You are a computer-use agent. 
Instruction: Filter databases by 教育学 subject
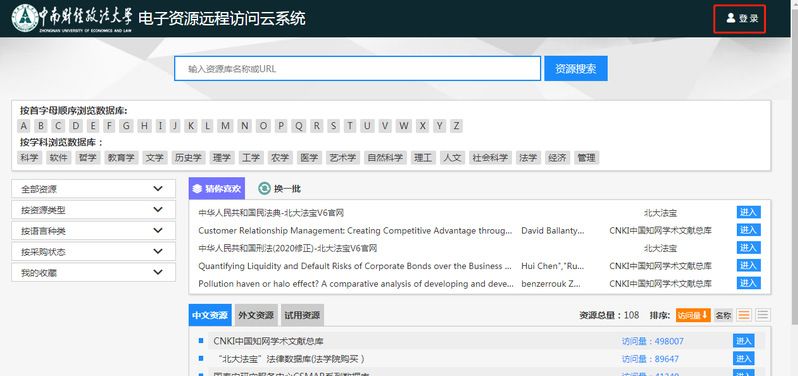tap(121, 158)
